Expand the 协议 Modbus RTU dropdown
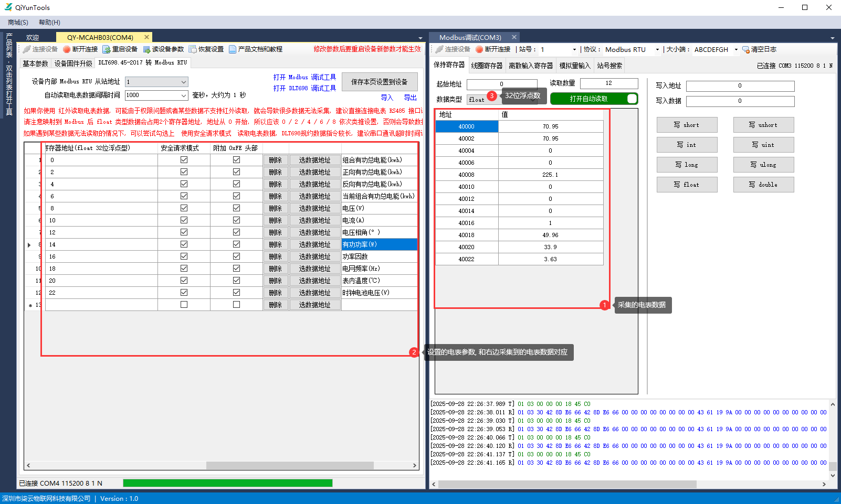Screen dimensions: 841x504 [657, 50]
